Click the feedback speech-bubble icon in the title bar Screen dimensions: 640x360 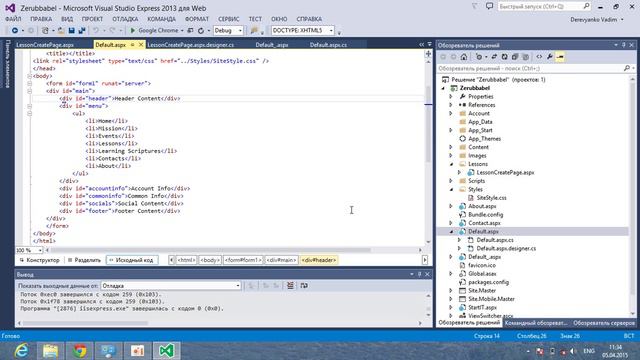click(x=489, y=7)
